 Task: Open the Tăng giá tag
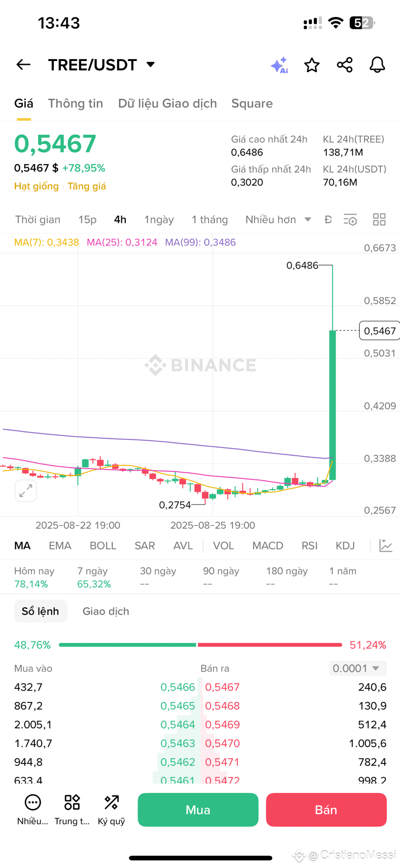click(x=87, y=186)
